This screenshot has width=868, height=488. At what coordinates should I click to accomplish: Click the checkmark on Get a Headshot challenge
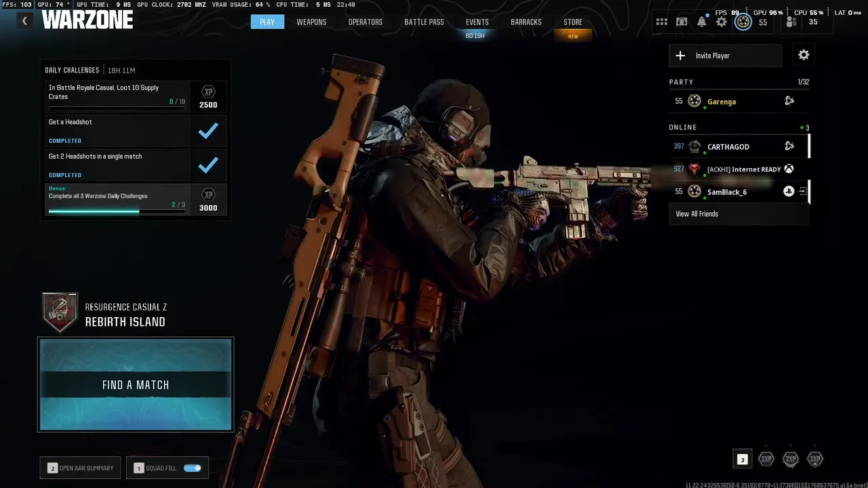click(208, 130)
